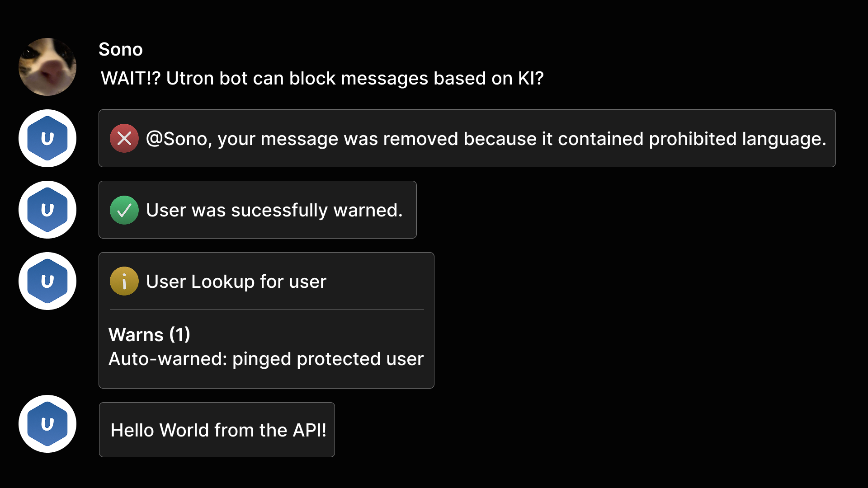Click bot avatar beside User Lookup card

coord(47,281)
